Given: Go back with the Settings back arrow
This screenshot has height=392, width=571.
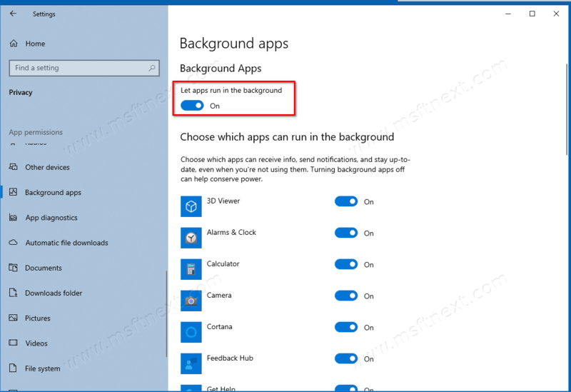Looking at the screenshot, I should tap(13, 14).
